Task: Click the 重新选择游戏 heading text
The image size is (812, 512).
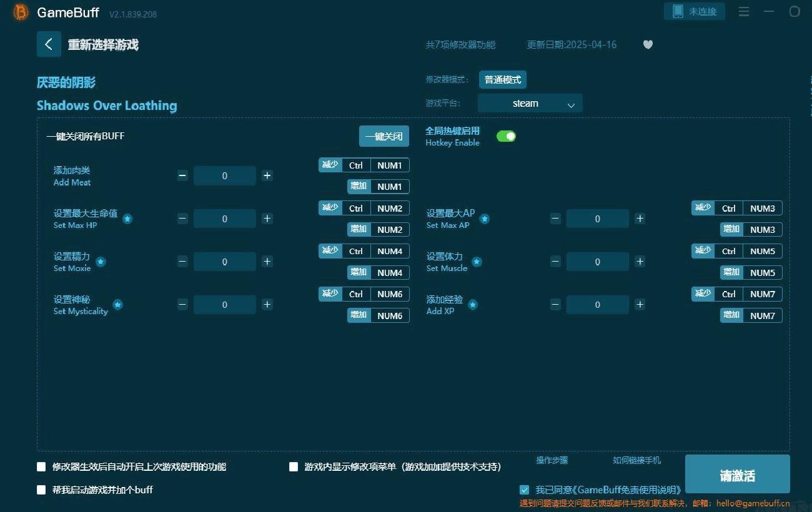Action: point(103,45)
